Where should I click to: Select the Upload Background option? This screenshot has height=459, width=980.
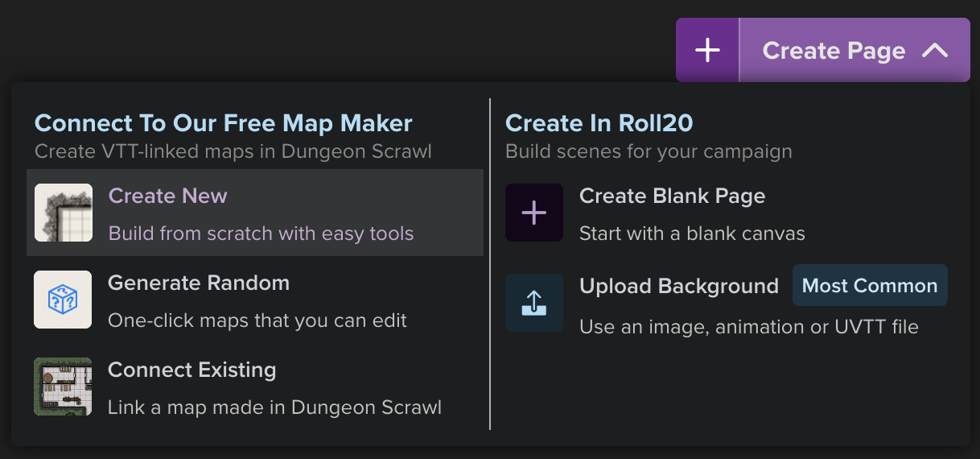(x=679, y=287)
